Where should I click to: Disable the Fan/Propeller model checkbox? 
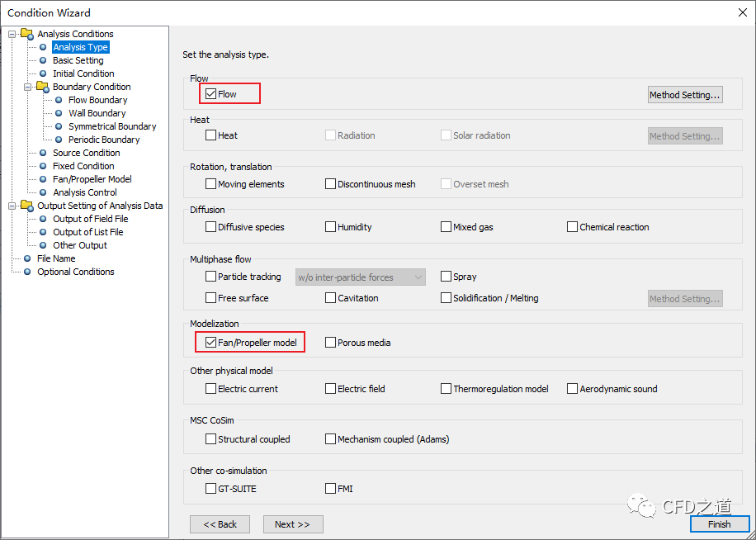(x=211, y=343)
